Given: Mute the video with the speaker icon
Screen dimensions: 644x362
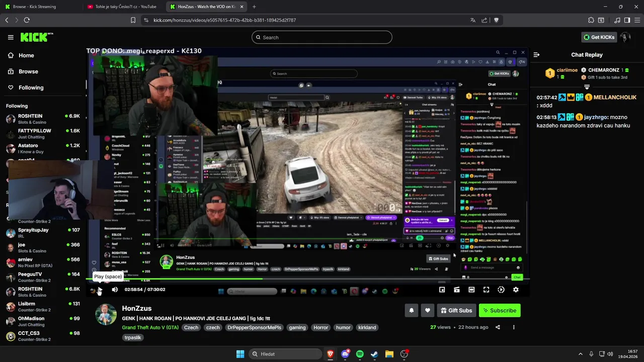Looking at the screenshot, I should pos(115,290).
